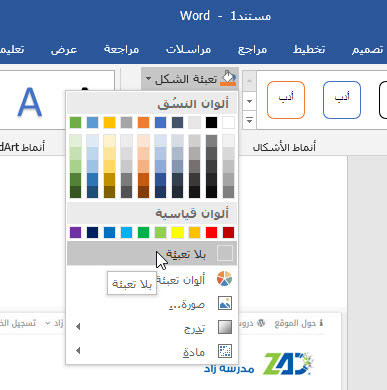Open the WordPress icon in the web toolbar
This screenshot has height=390, width=387.
point(261,323)
